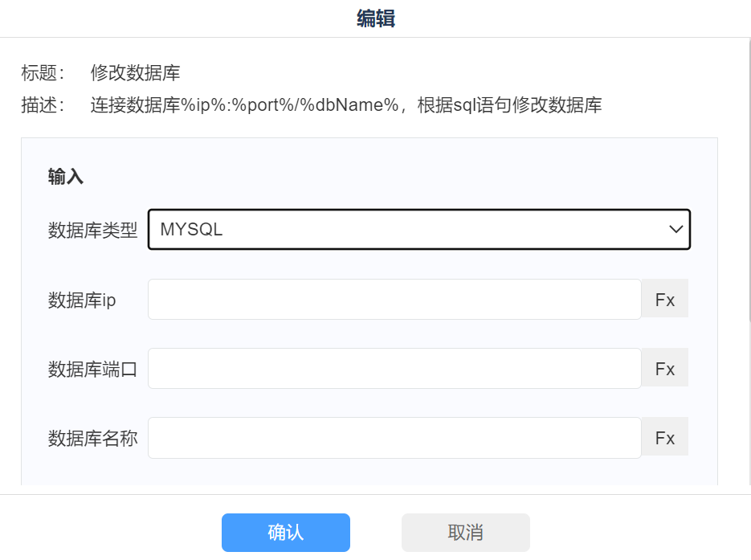
Task: Click the Fx button beside 数据库端口
Action: point(664,369)
